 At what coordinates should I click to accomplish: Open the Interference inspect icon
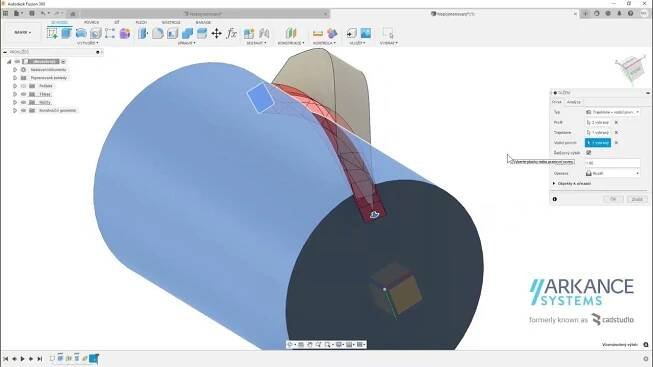click(332, 33)
